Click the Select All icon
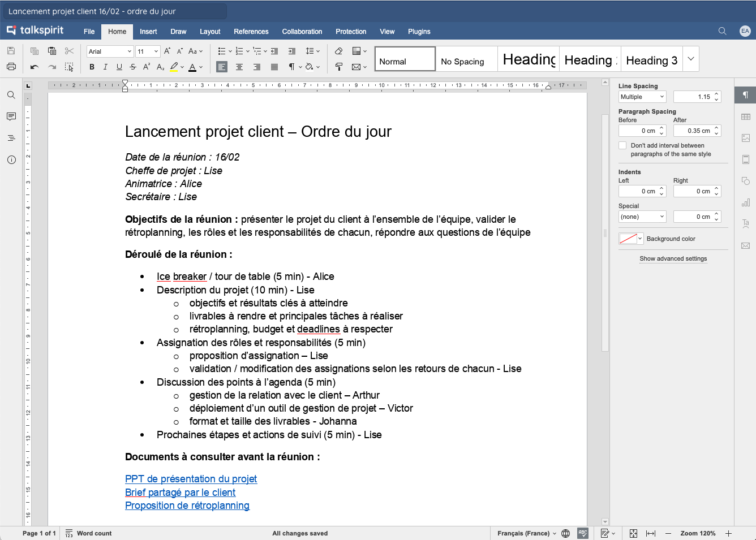Viewport: 756px width, 540px height. click(x=69, y=67)
